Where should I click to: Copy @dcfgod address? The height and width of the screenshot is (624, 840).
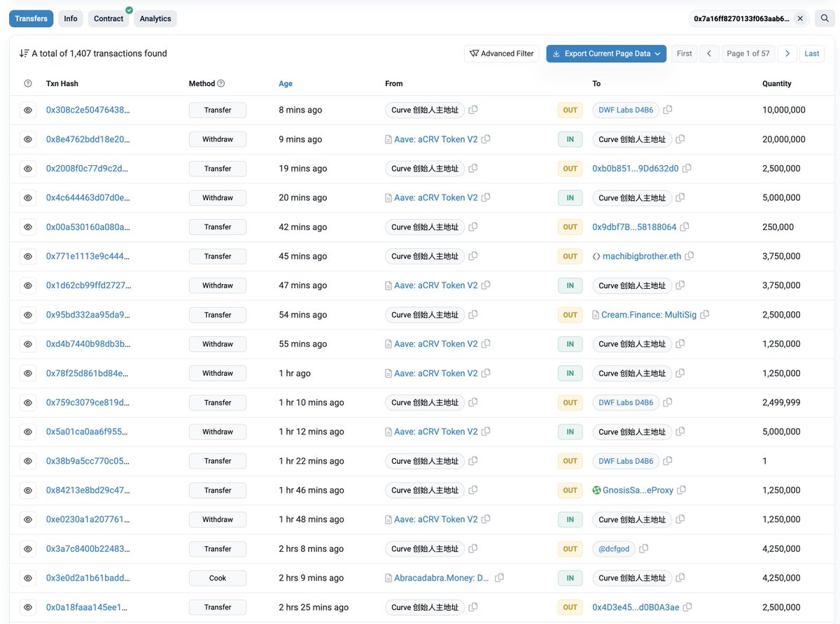point(644,549)
